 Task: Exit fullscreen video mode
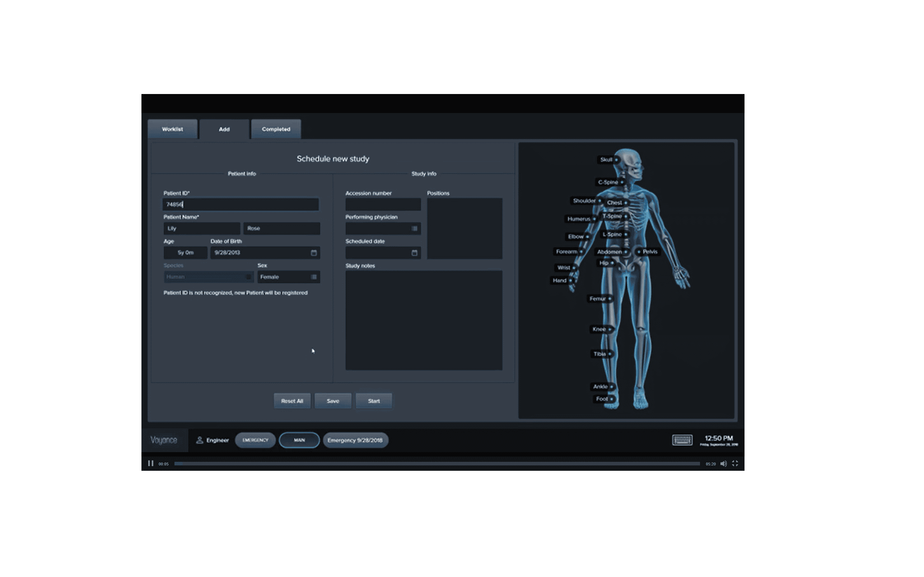click(x=735, y=464)
